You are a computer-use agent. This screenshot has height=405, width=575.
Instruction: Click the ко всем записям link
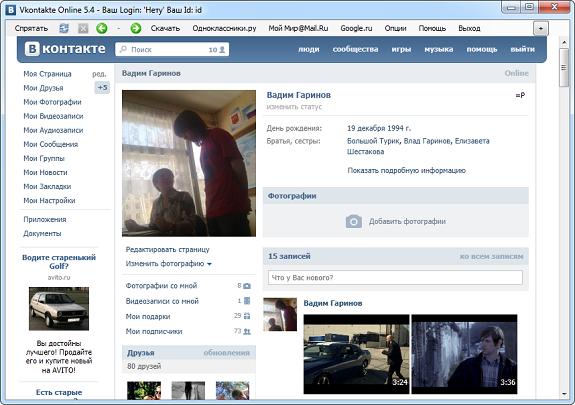(491, 256)
